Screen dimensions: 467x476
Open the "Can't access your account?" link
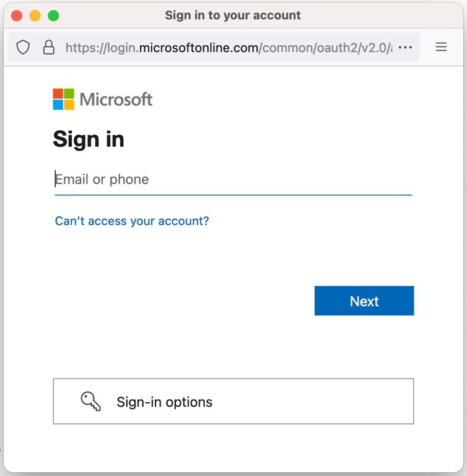pyautogui.click(x=132, y=221)
